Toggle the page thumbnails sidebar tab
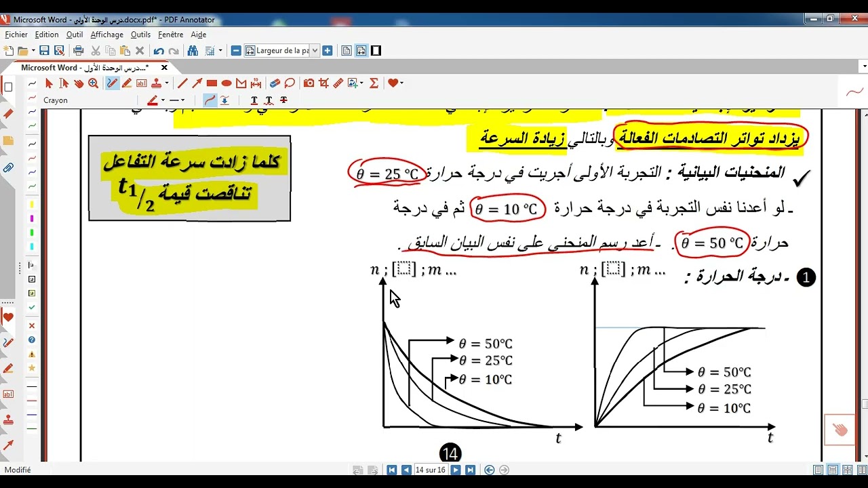Screen dimensions: 868x488 (8, 87)
